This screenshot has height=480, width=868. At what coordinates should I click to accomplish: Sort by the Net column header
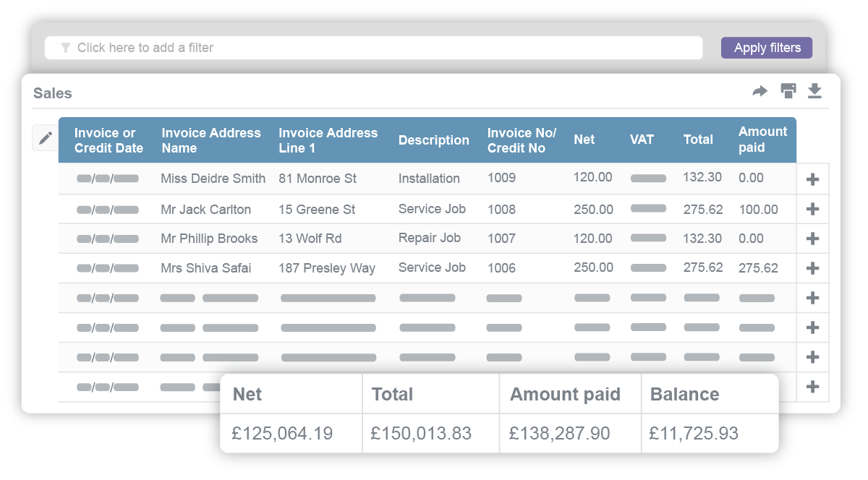(583, 140)
